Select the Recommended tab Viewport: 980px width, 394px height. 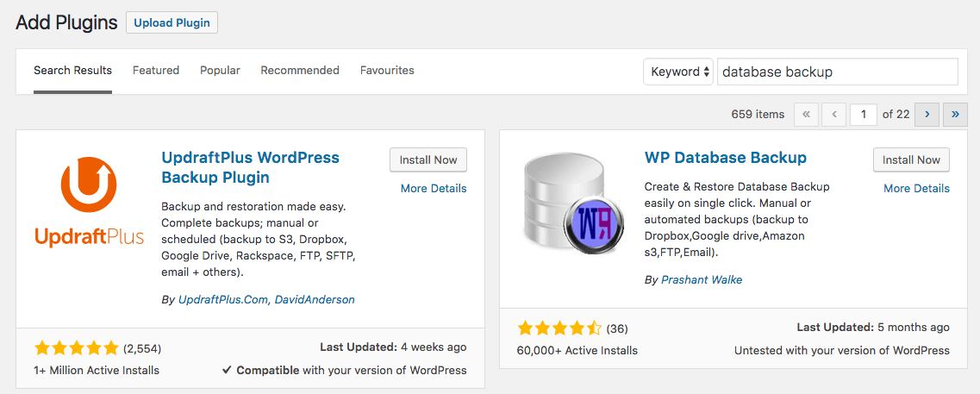[x=300, y=71]
